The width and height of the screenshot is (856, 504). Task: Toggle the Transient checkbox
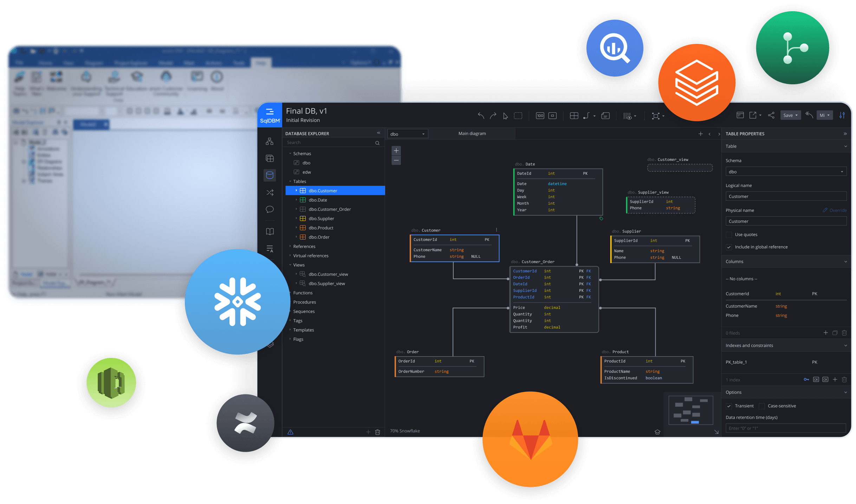point(729,406)
